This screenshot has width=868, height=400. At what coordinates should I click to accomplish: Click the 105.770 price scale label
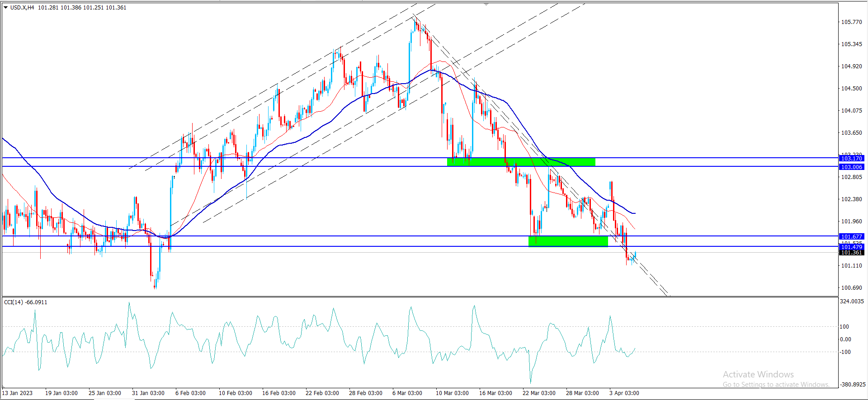851,22
